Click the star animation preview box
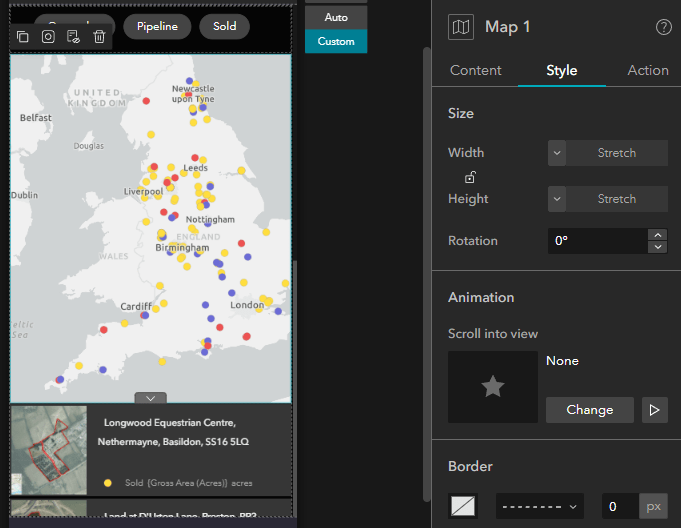The height and width of the screenshot is (528, 681). (493, 387)
